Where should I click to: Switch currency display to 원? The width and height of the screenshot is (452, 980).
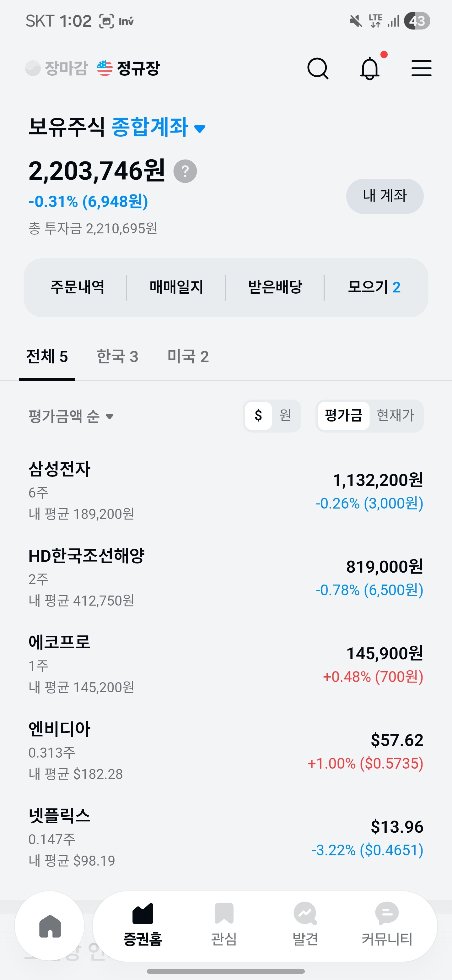[286, 416]
